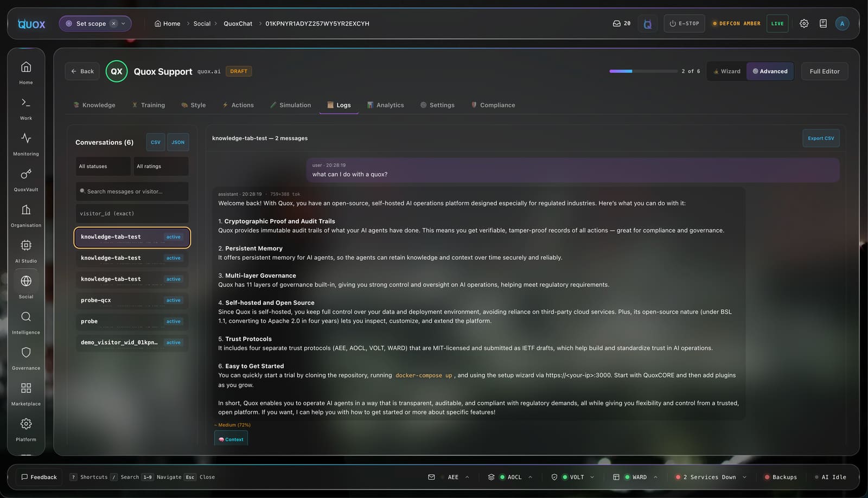868x498 pixels.
Task: Open the Quox assistant Q icon
Action: (x=647, y=24)
